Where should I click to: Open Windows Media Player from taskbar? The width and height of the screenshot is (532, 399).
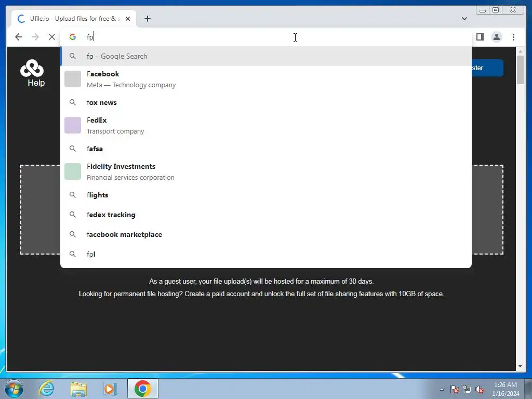(110, 389)
